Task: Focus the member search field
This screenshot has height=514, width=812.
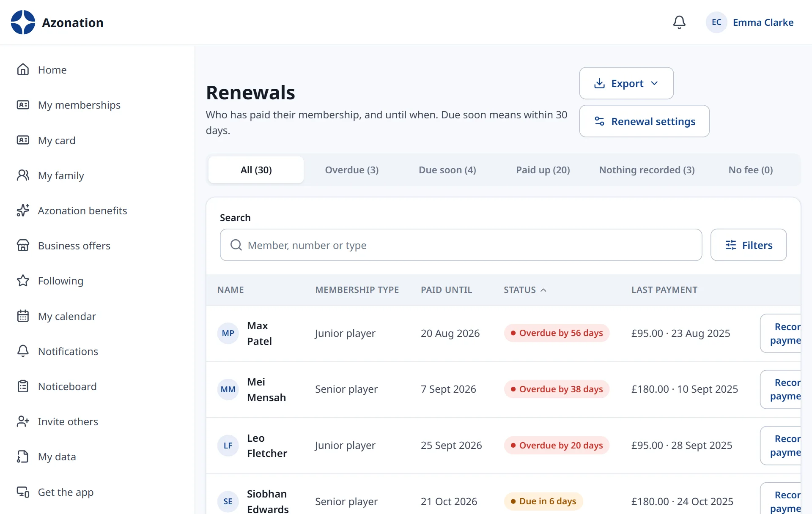Action: pyautogui.click(x=461, y=245)
